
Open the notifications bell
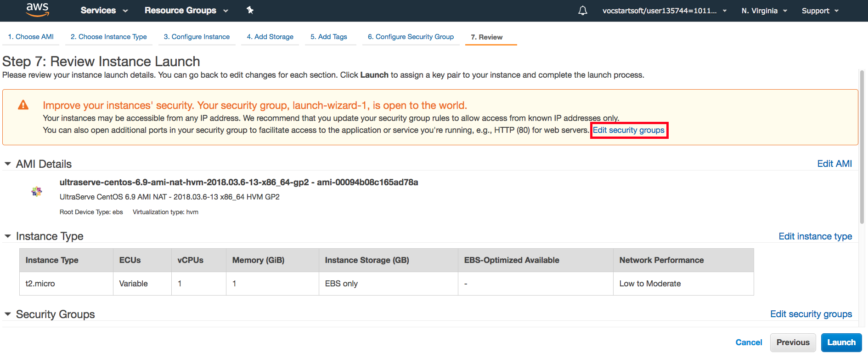click(x=582, y=11)
